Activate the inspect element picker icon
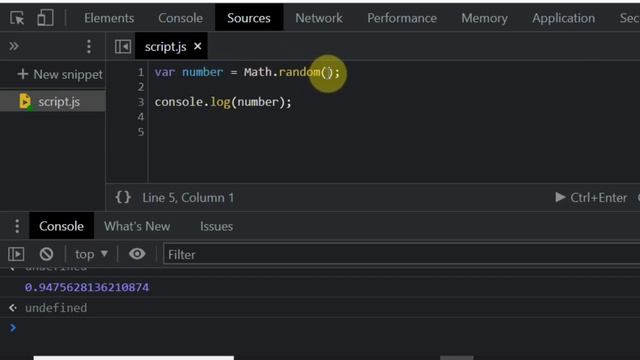Screen dimensions: 640x360 (x=17, y=18)
